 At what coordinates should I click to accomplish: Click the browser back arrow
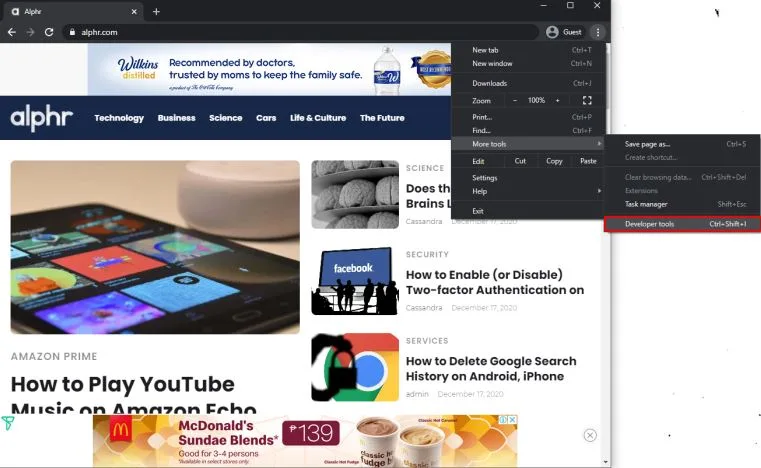pyautogui.click(x=12, y=32)
